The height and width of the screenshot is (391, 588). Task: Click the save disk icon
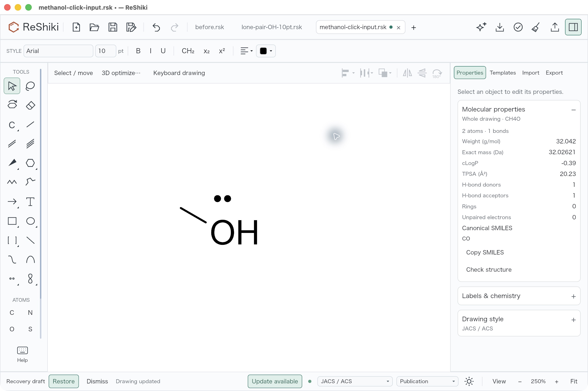coord(113,27)
